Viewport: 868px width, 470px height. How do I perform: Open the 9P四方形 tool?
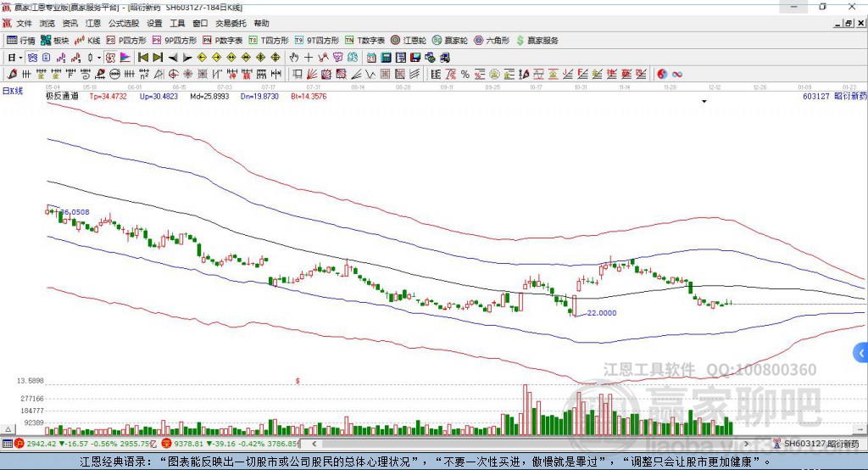point(175,41)
